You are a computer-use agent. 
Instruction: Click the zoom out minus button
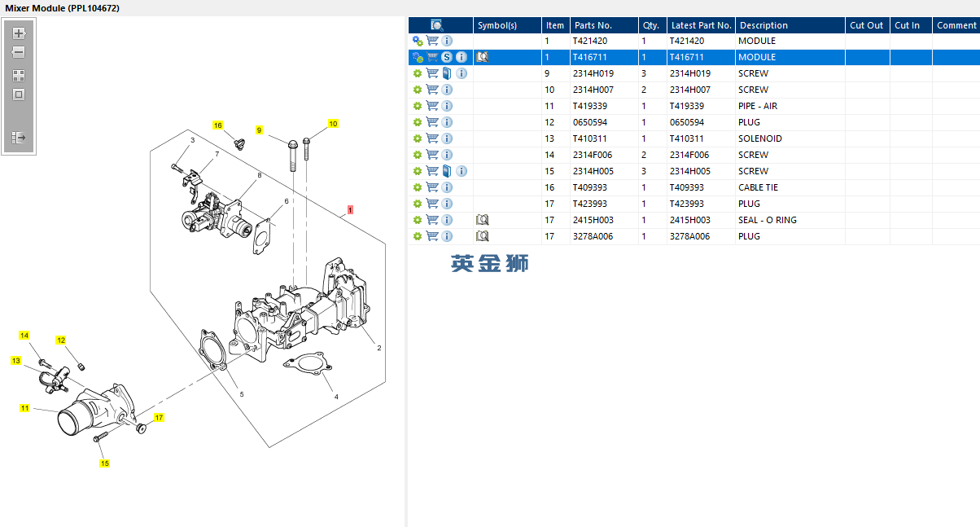(x=19, y=52)
